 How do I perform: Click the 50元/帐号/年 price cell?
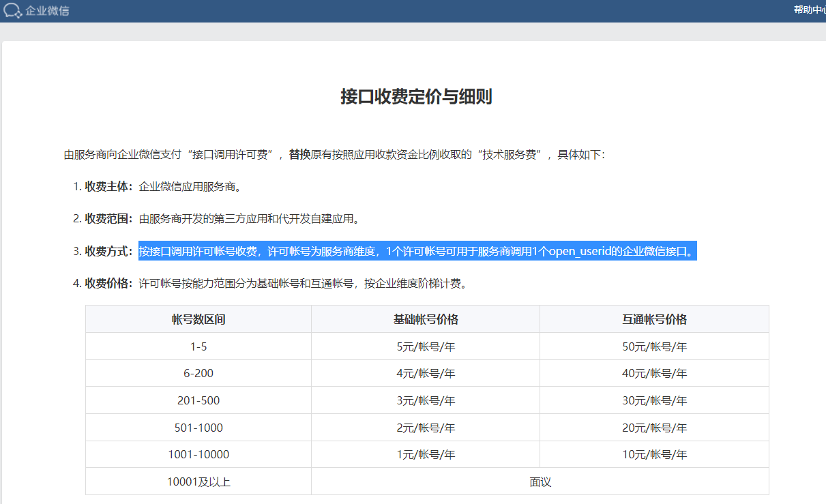[x=654, y=346]
